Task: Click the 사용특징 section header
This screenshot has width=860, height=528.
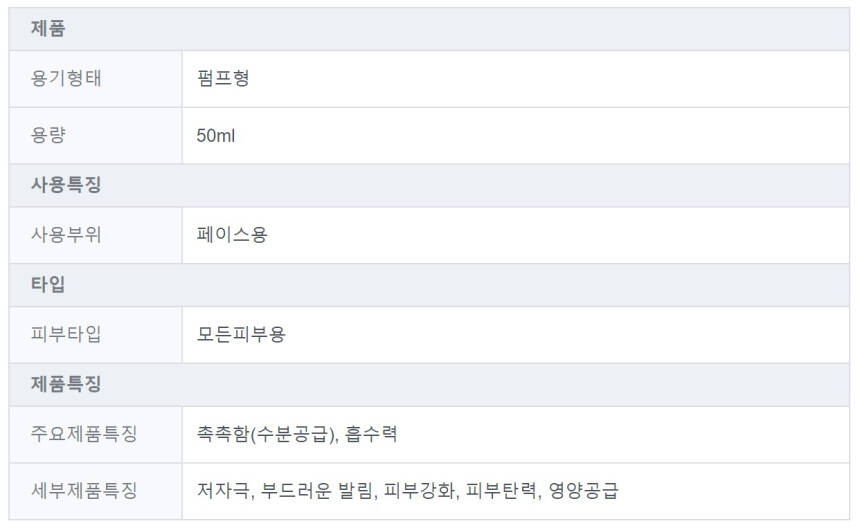Action: (x=66, y=185)
